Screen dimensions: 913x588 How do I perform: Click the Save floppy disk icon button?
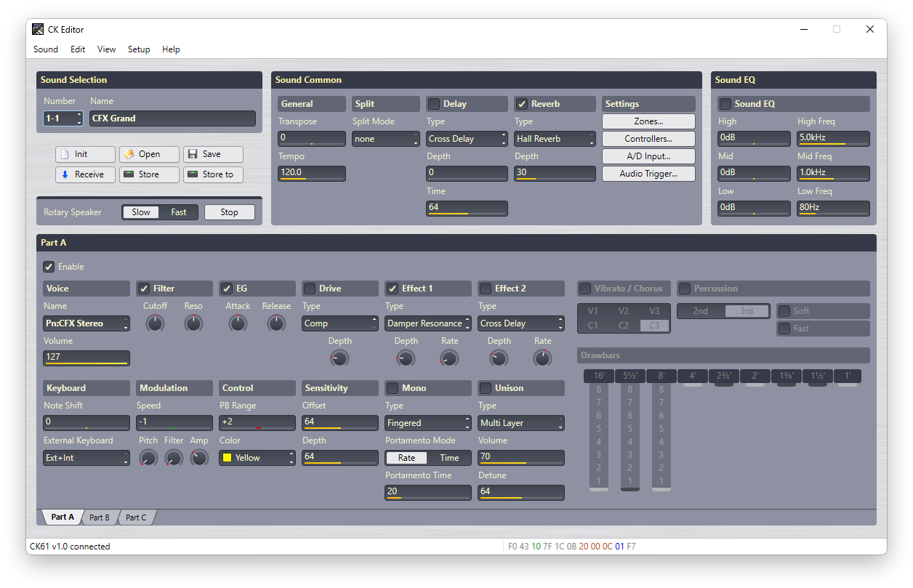coord(213,154)
